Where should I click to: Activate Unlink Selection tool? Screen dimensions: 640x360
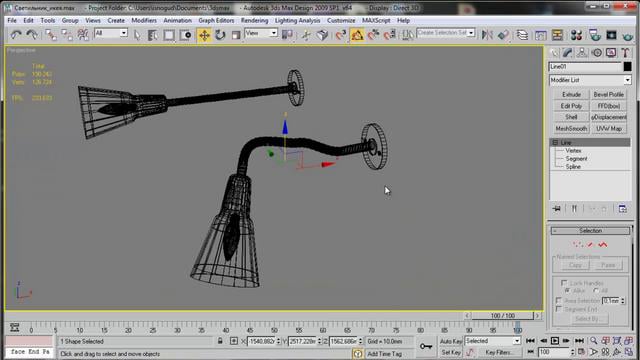(x=67, y=35)
